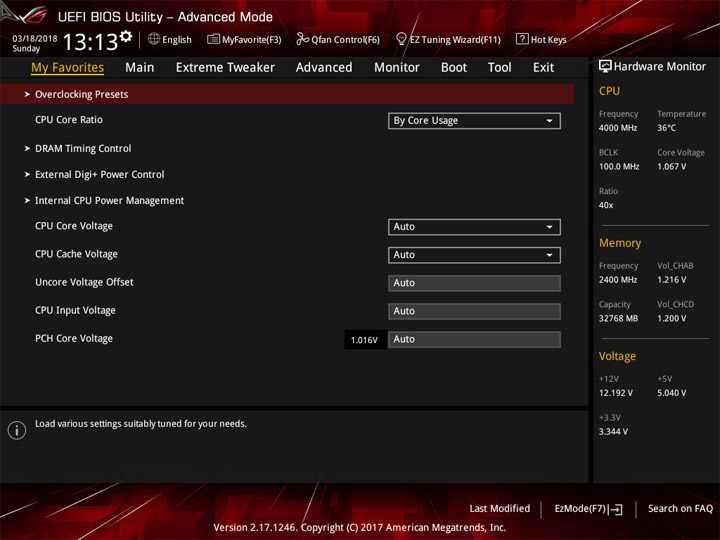
Task: Click Vol_CHAB value 1.216 V
Action: 671,280
